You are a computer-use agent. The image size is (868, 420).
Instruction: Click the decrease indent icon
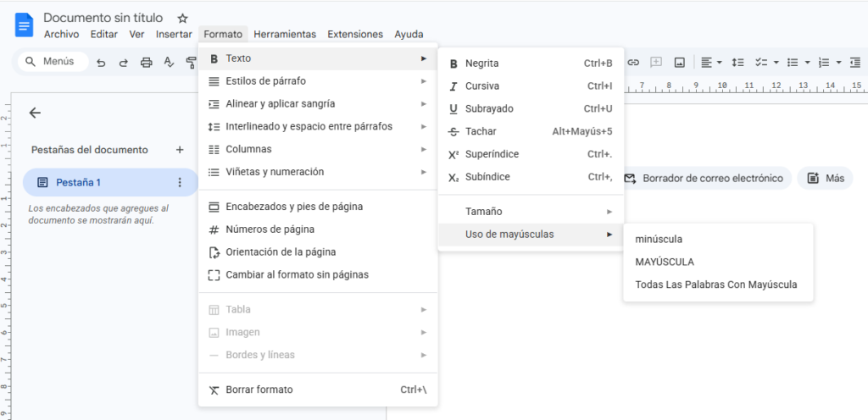pyautogui.click(x=855, y=63)
